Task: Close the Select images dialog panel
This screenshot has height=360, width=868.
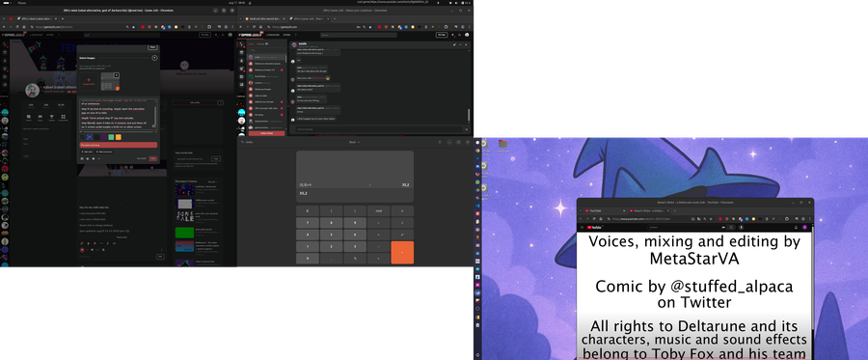Action: [154, 58]
